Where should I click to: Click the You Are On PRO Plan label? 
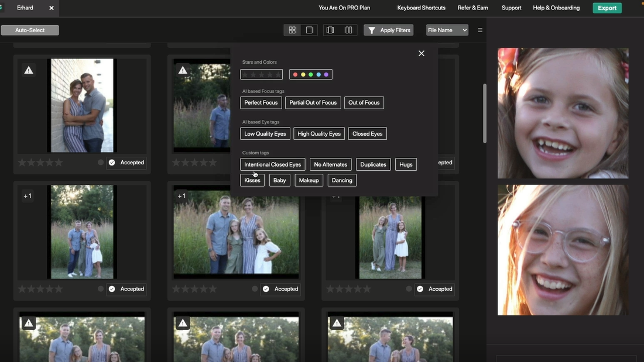(344, 8)
